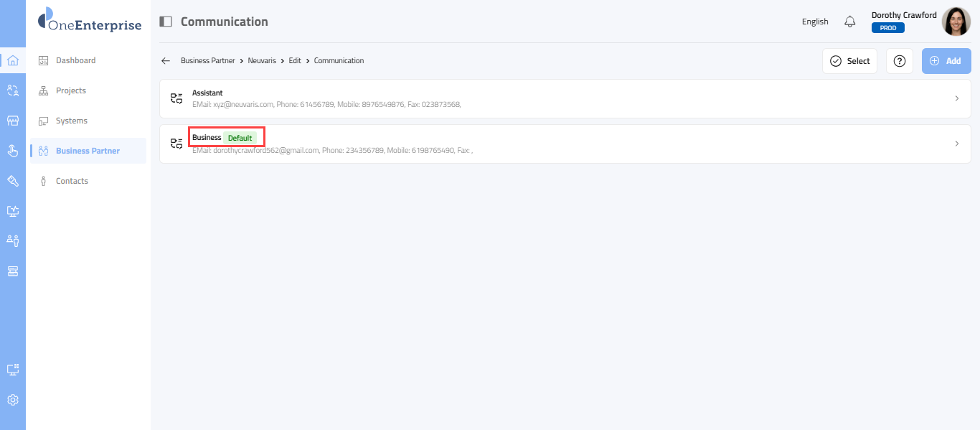Open the monitor activity icon in rail
This screenshot has height=430, width=980.
point(12,211)
